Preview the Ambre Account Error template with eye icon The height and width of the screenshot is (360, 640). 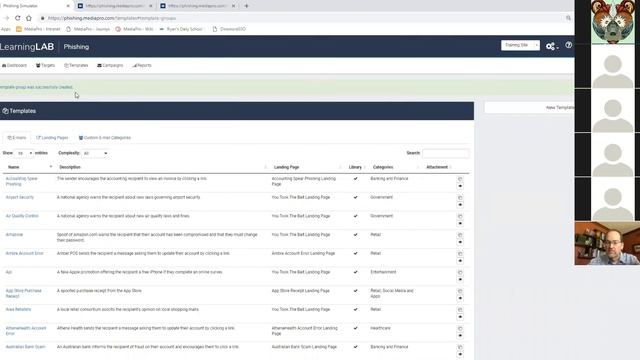coord(460,261)
